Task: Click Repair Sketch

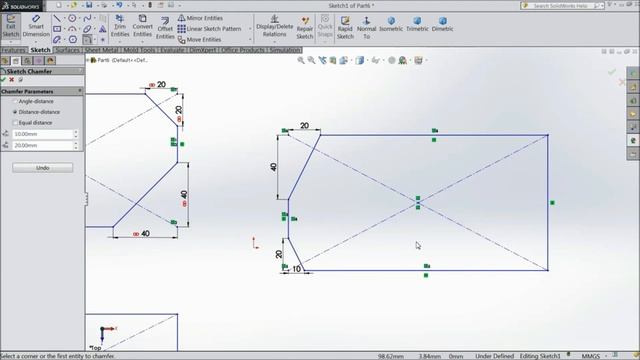Action: [304, 28]
